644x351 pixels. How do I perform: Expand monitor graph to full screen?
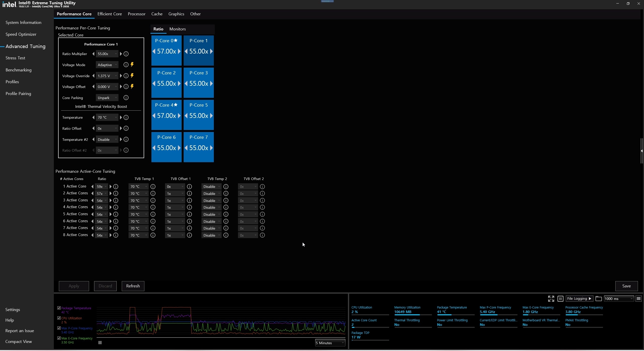551,298
